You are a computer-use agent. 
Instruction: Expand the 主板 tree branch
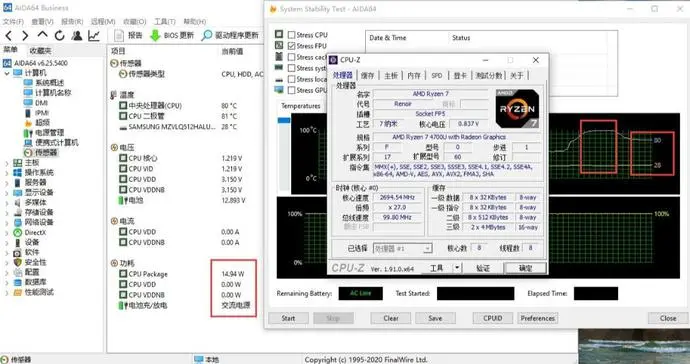7,163
